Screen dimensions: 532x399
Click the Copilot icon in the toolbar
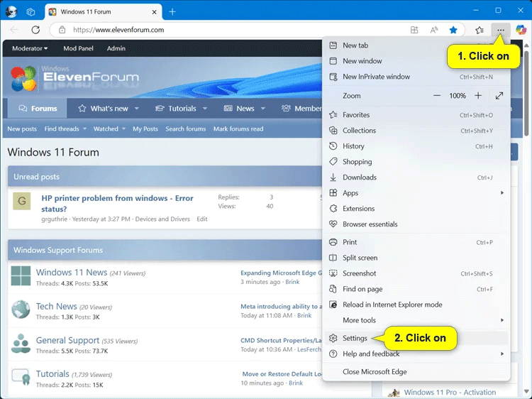click(x=521, y=30)
